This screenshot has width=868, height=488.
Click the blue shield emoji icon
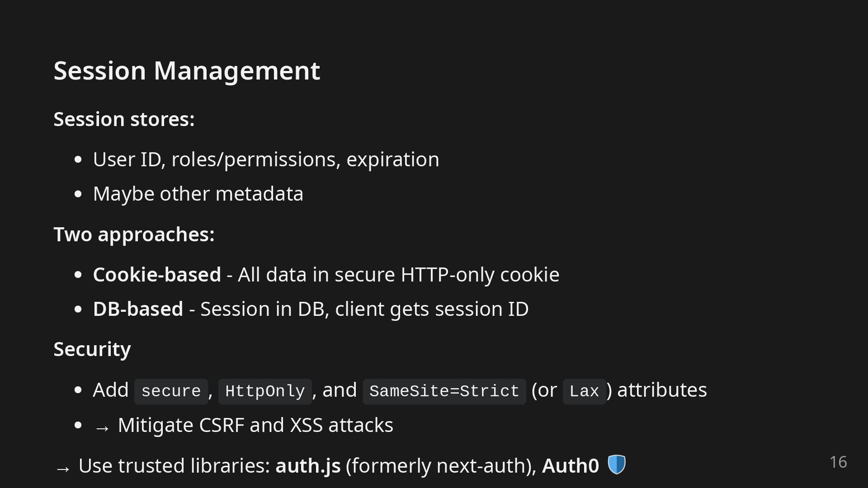point(616,465)
